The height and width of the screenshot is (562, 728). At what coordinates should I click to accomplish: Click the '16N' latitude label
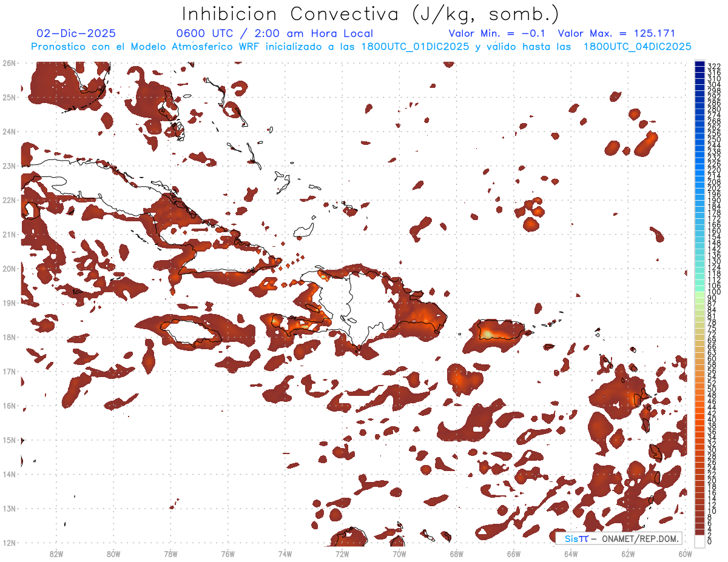[x=8, y=406]
